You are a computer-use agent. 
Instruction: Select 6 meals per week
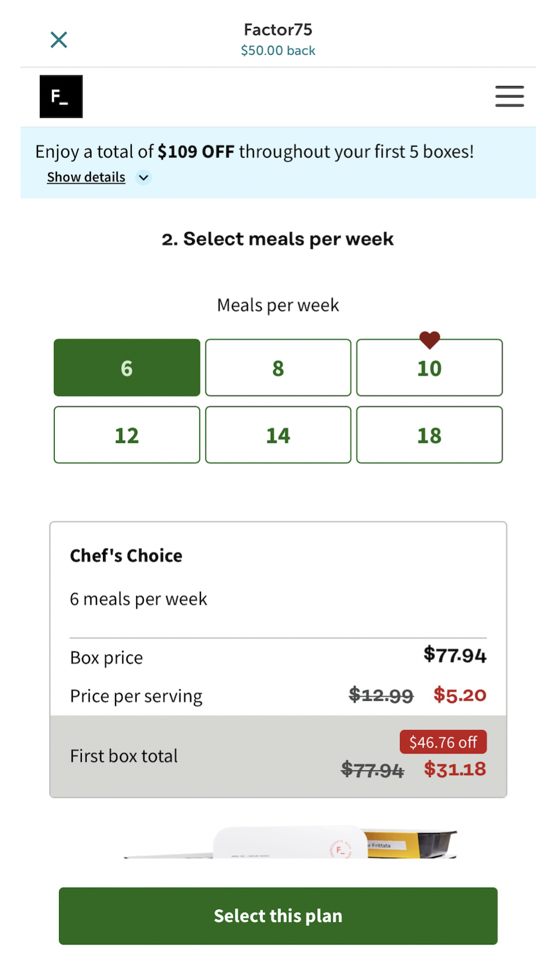point(126,368)
